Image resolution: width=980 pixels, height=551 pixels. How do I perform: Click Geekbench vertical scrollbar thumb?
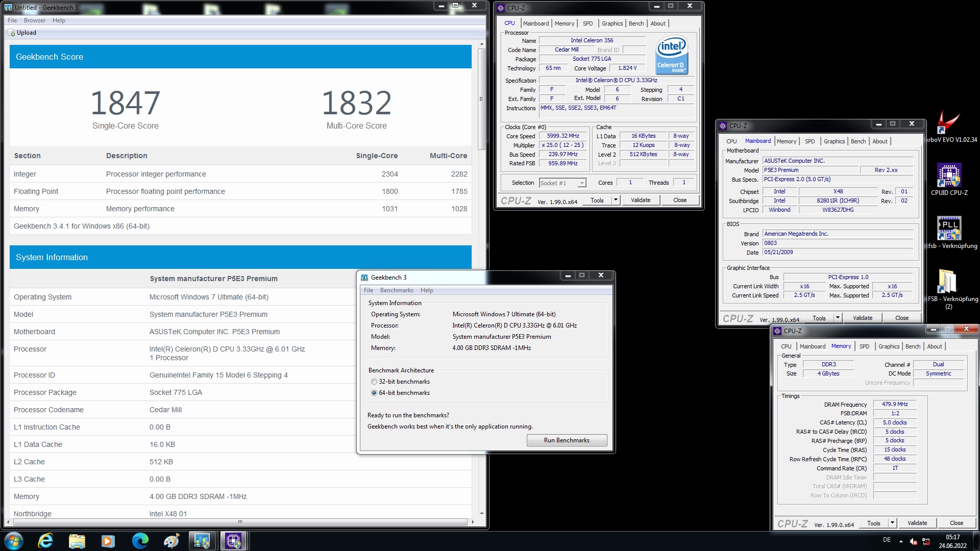click(x=481, y=99)
